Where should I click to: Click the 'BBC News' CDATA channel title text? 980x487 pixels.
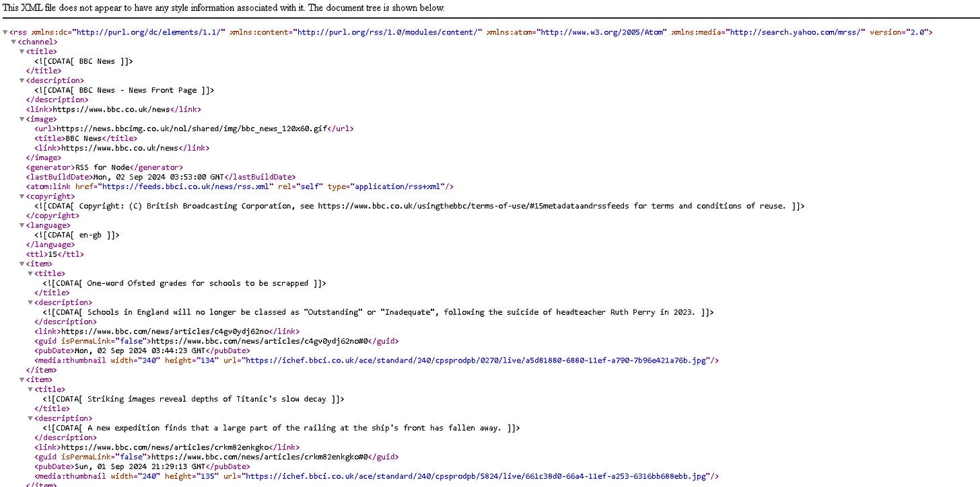coord(84,61)
